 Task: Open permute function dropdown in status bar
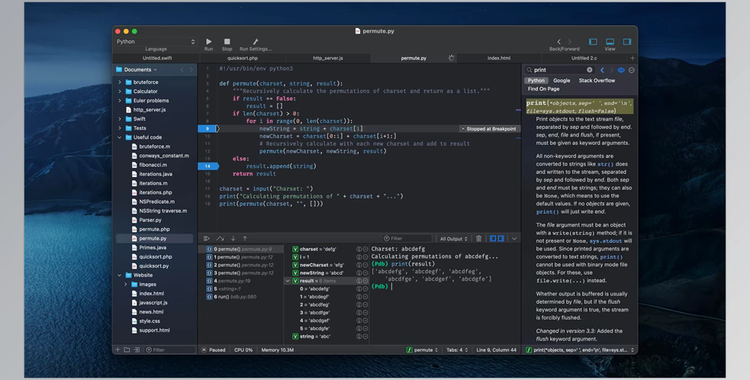tap(422, 350)
